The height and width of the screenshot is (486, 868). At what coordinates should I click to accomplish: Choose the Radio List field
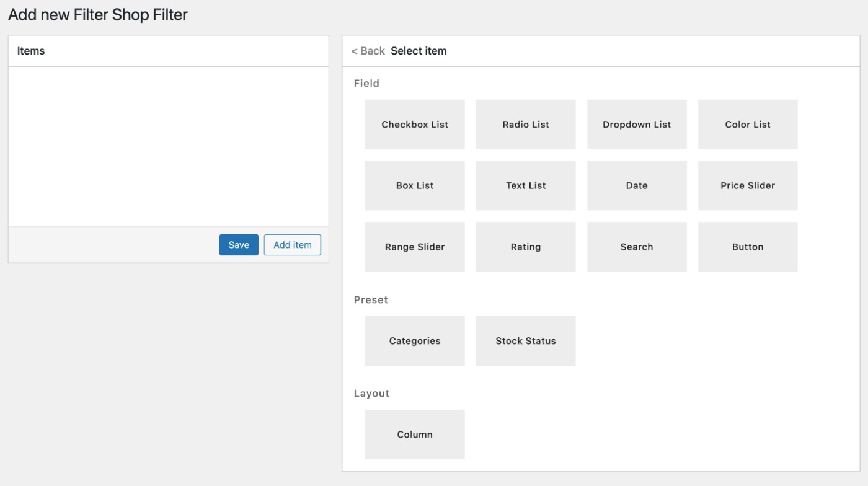526,125
